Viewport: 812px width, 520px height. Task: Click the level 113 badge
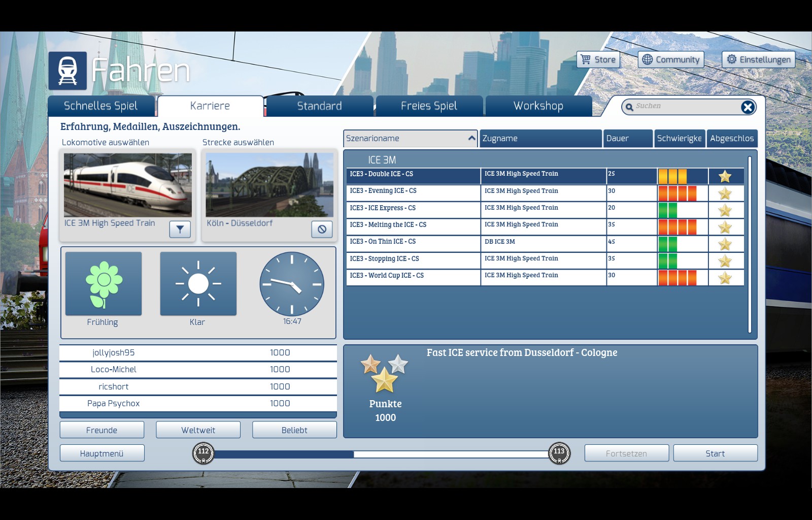click(x=559, y=453)
